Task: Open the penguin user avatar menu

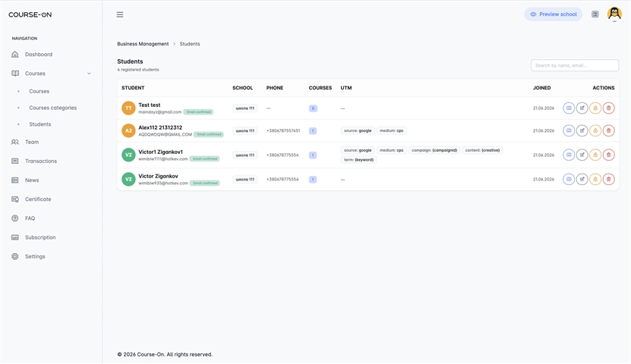Action: pyautogui.click(x=614, y=14)
